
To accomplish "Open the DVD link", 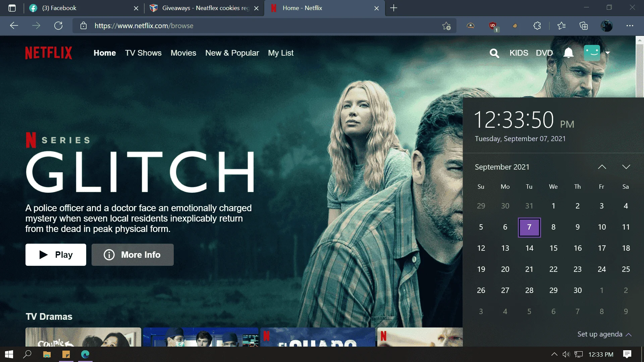I will point(544,53).
